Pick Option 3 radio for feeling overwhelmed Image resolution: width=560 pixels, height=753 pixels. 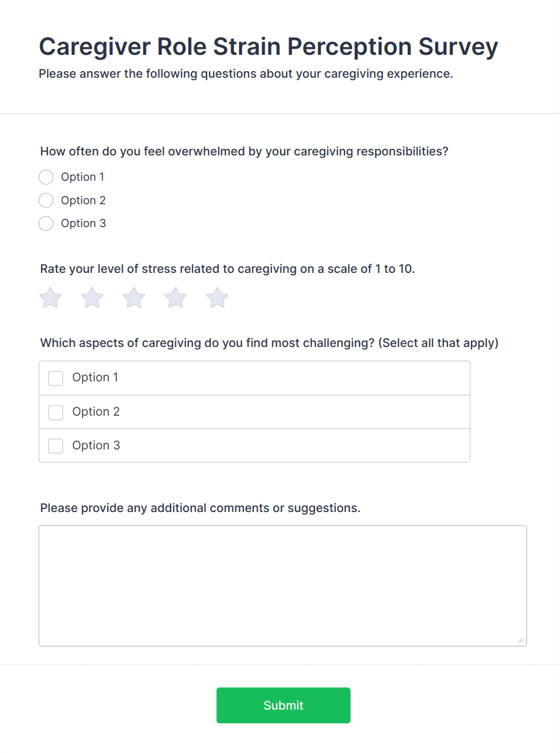tap(46, 223)
